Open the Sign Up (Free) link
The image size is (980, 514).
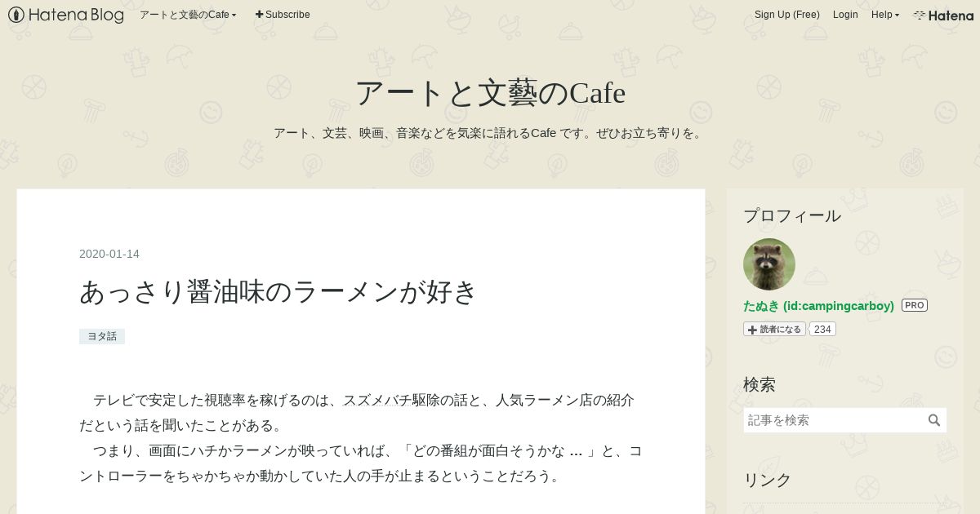[x=787, y=15]
